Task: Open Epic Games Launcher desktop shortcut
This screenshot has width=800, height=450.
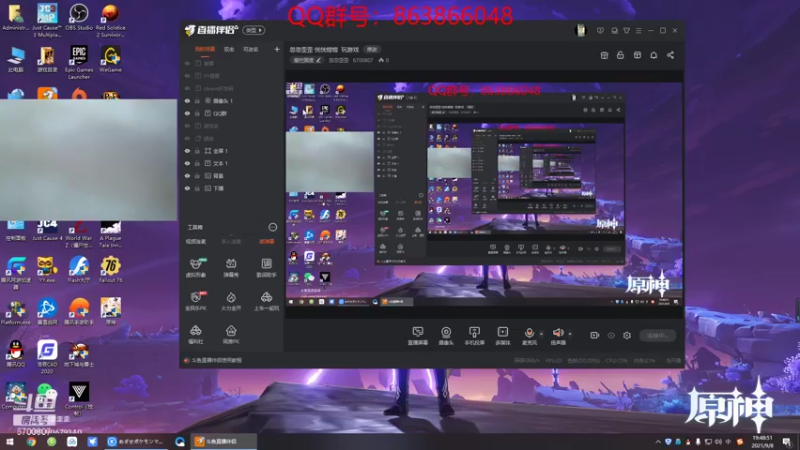Action: [79, 62]
